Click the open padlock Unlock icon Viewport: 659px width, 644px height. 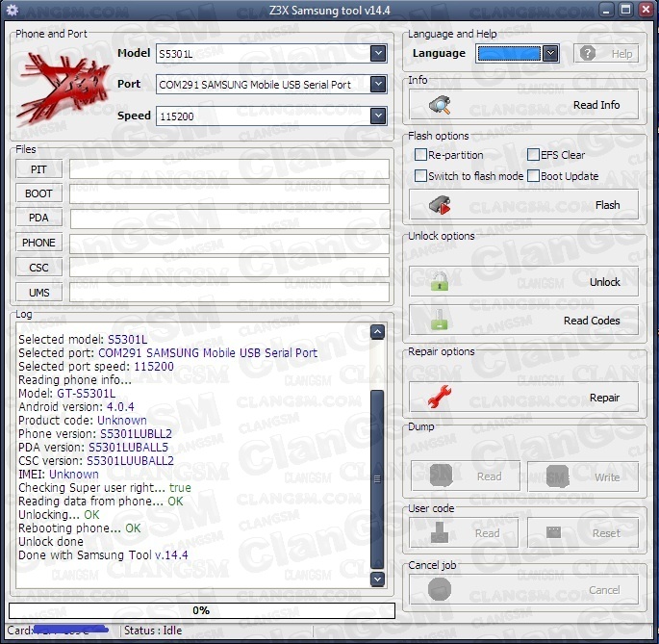point(440,281)
